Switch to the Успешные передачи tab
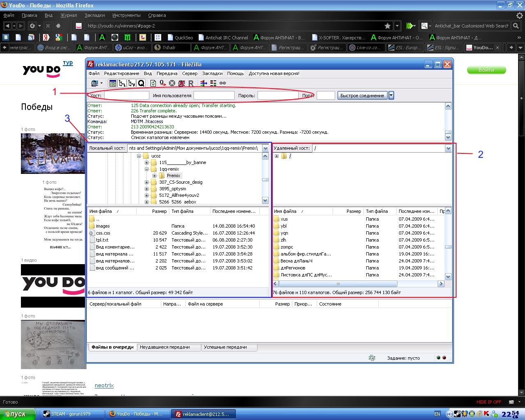525x420 pixels. click(225, 347)
